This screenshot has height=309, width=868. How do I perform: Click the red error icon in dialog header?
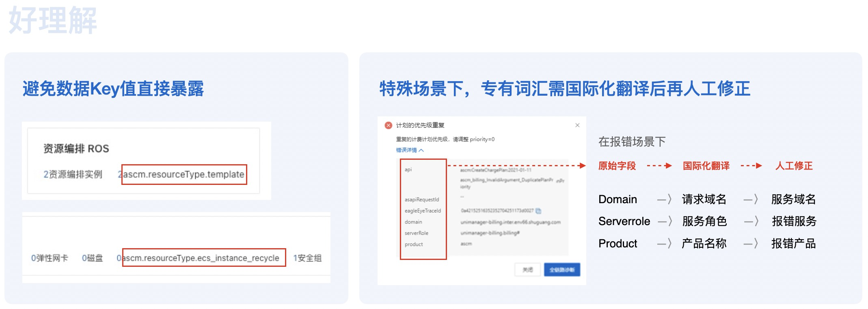389,125
